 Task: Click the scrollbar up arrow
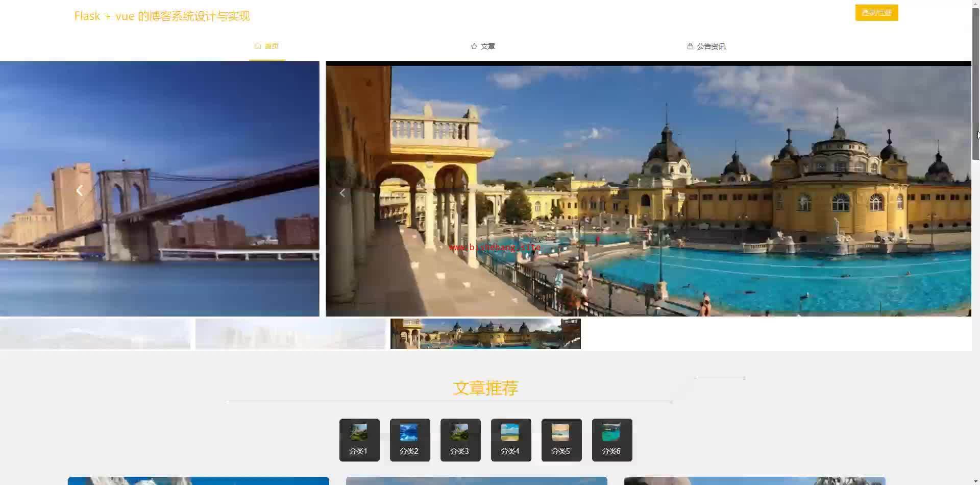pyautogui.click(x=975, y=4)
